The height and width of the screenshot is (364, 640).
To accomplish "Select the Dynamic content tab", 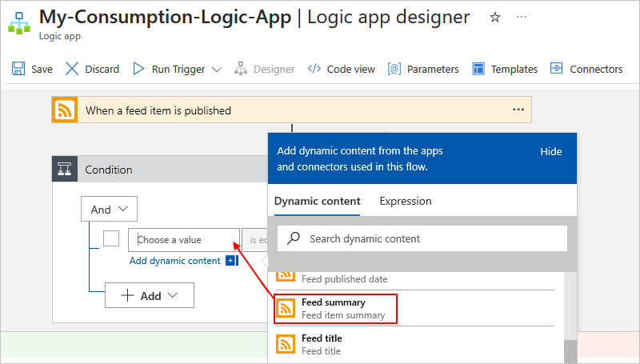I will 317,202.
